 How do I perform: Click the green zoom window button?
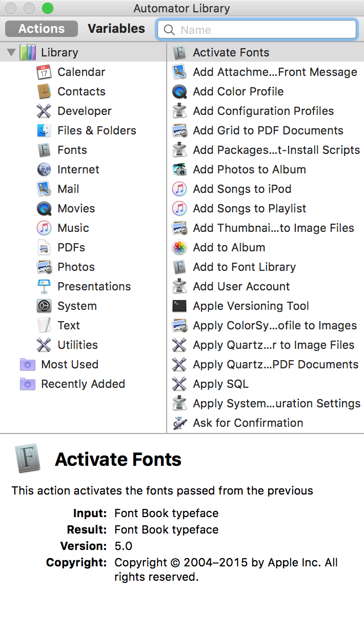coord(47,8)
